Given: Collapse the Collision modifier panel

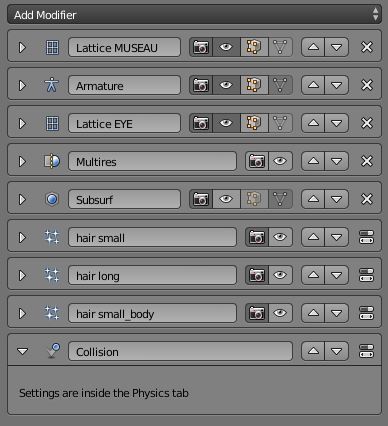Looking at the screenshot, I should (x=22, y=351).
